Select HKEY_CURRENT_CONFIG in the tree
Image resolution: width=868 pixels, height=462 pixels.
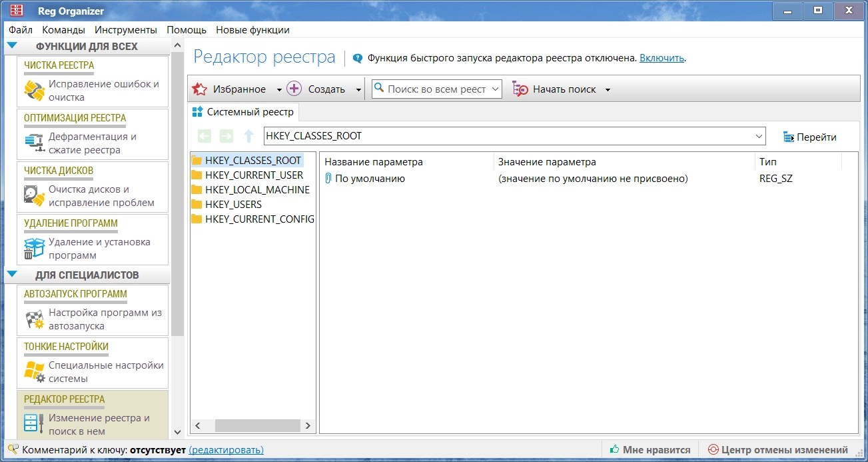[259, 219]
